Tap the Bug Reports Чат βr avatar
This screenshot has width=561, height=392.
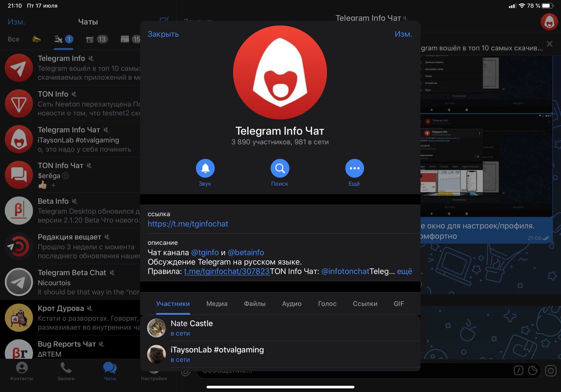[x=19, y=349]
